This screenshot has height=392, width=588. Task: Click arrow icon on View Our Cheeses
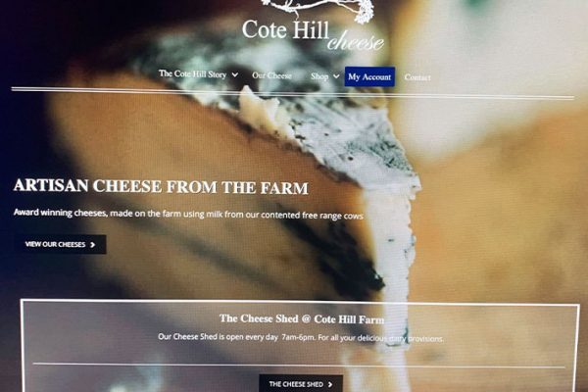coord(93,245)
